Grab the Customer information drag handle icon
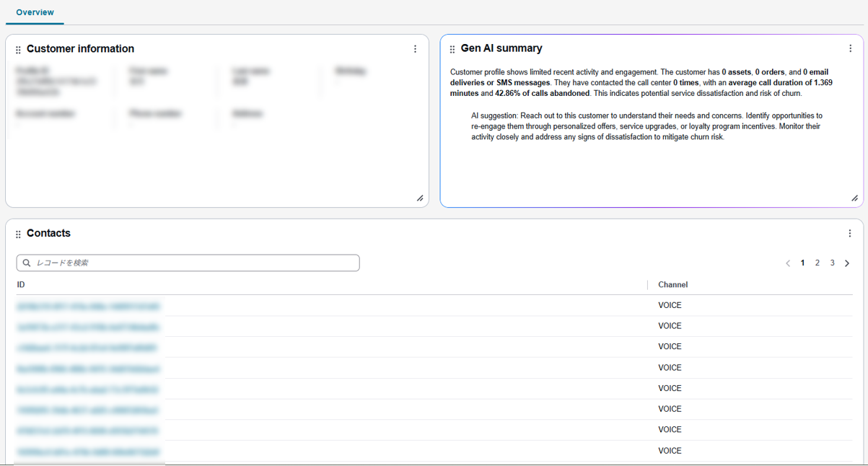This screenshot has height=466, width=868. click(x=18, y=50)
